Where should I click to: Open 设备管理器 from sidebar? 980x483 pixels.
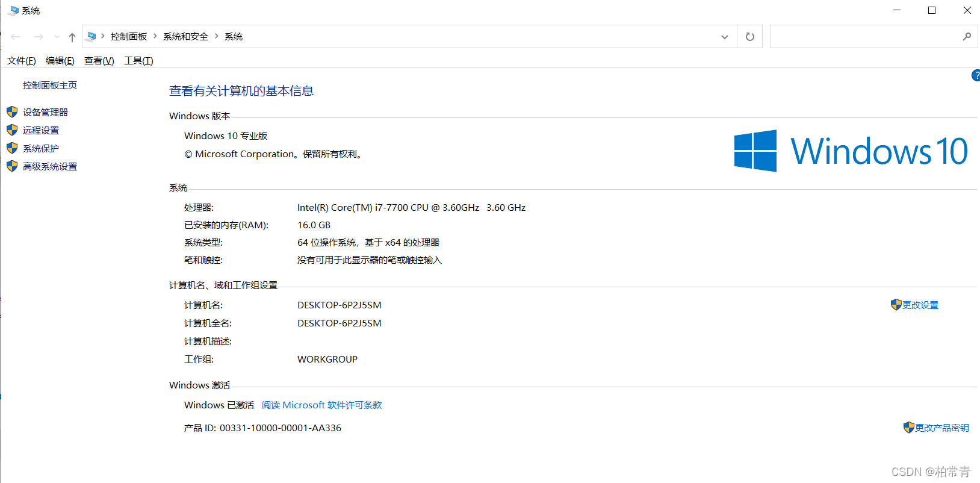click(x=46, y=112)
